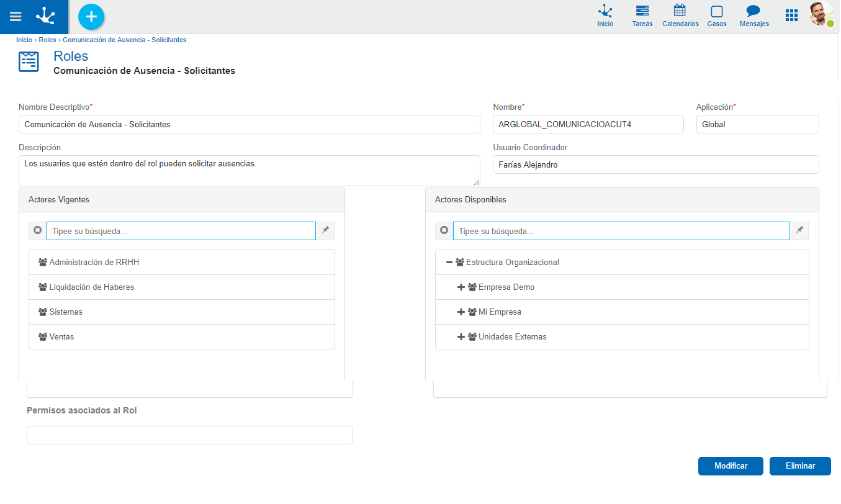Click the Eliminar button
This screenshot has height=504, width=841.
(800, 466)
